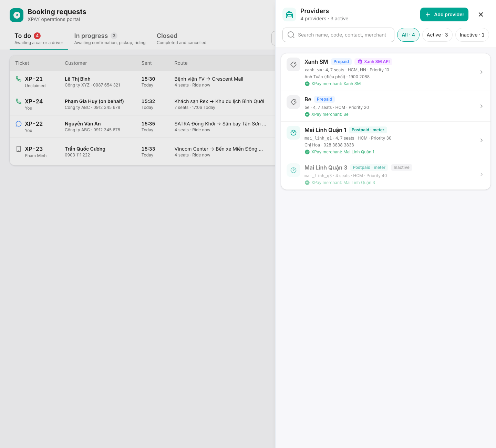Click Anh Tuấn (điều phối) contact line
496x448 pixels.
(337, 77)
